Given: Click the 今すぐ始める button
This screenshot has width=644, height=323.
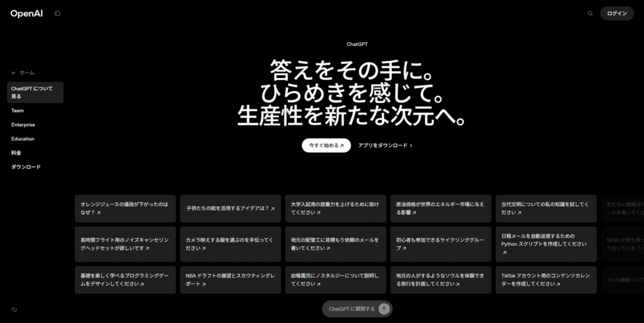Looking at the screenshot, I should 326,145.
